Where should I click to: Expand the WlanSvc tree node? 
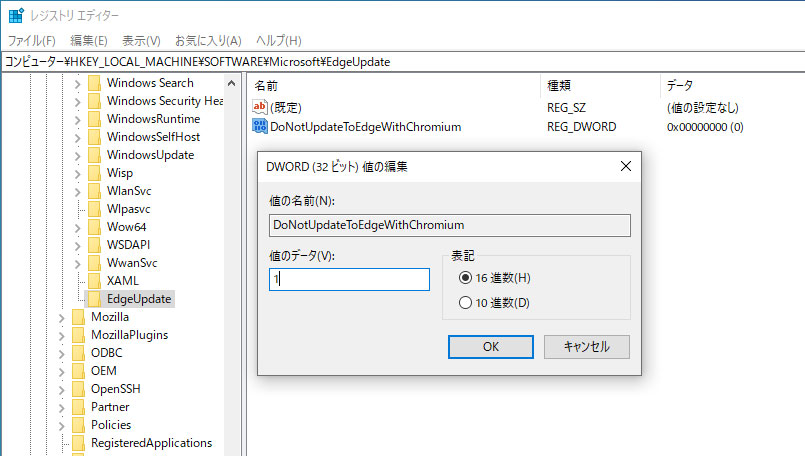point(78,192)
